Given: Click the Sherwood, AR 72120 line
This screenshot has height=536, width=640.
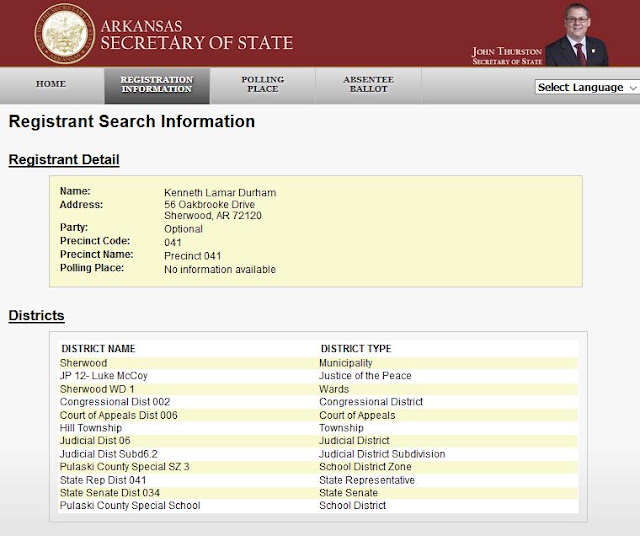Looking at the screenshot, I should [x=213, y=216].
